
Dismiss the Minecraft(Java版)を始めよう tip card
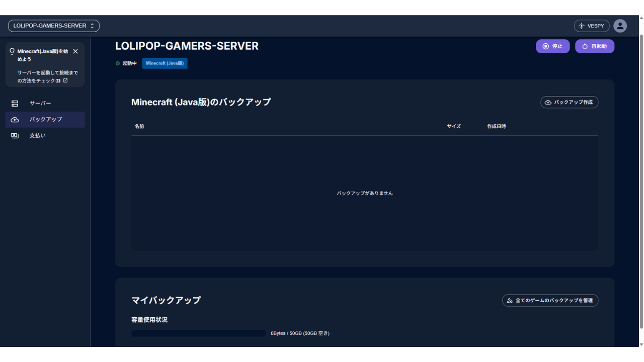(75, 51)
